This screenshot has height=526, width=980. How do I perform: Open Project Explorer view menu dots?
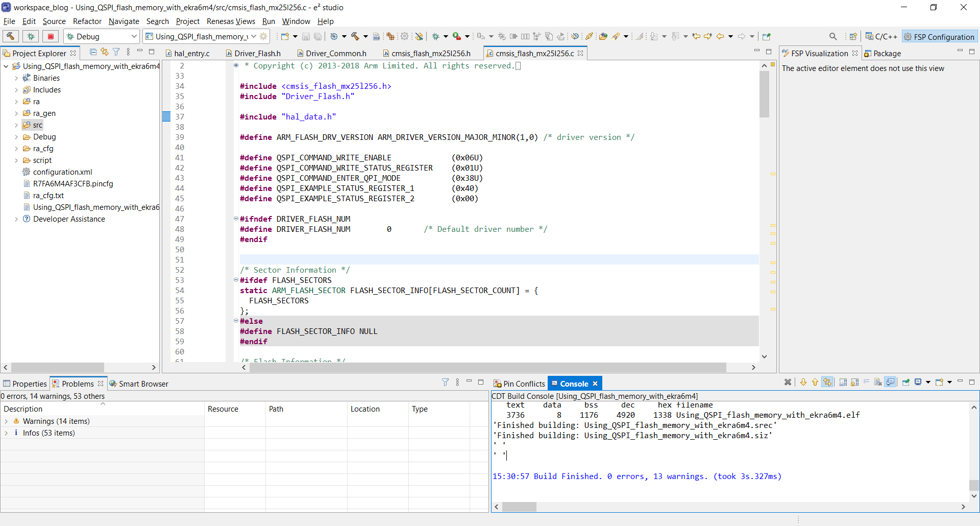tap(128, 52)
